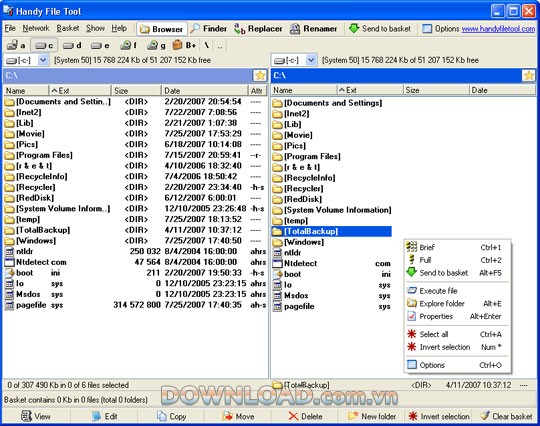Viewport: 540px width, 426px height.
Task: Click Send to basket in the toolbar
Action: point(380,29)
